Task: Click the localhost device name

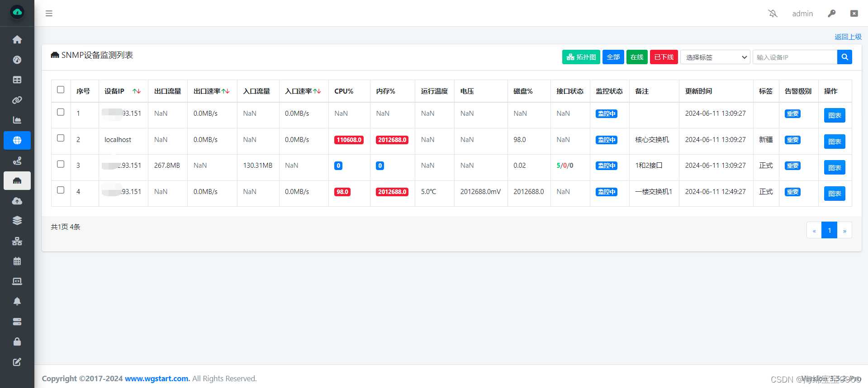Action: pos(118,140)
